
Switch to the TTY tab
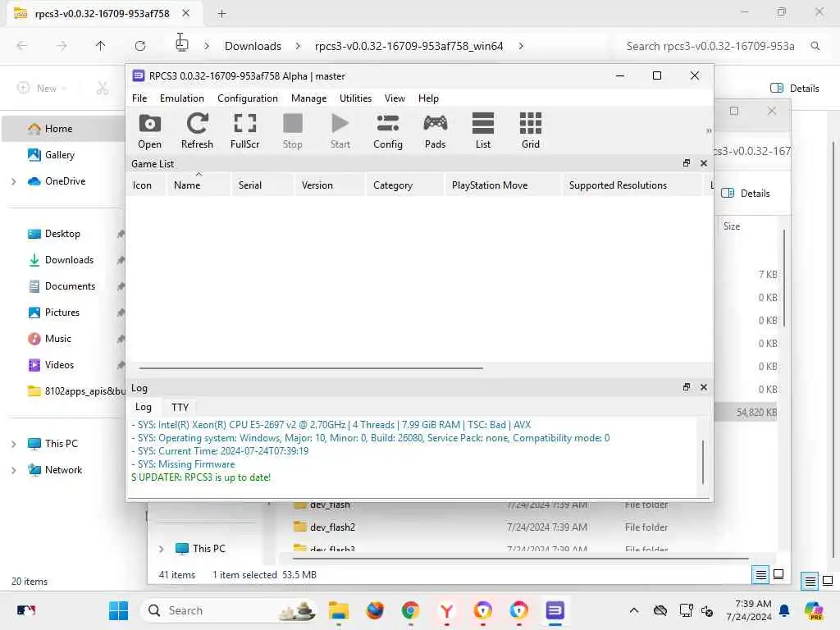click(180, 407)
